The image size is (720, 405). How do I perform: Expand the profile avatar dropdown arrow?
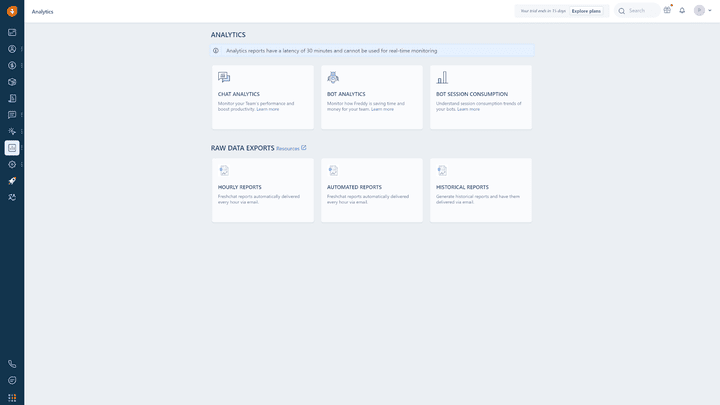click(x=709, y=11)
